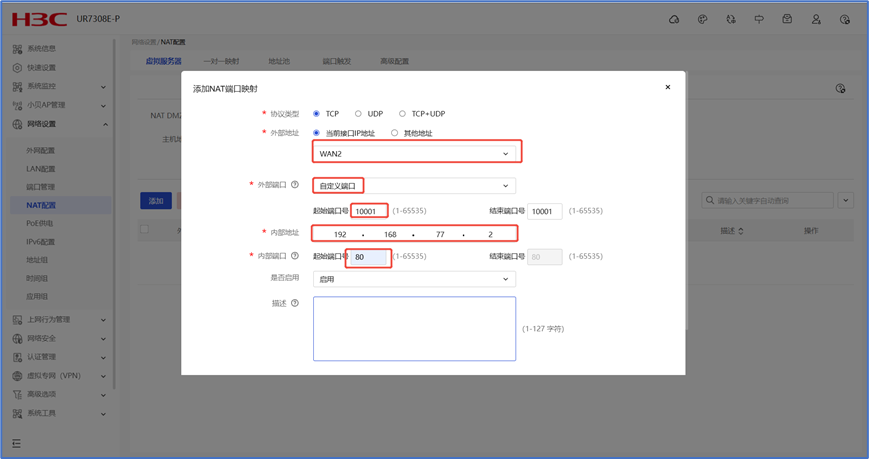Open the 自定义端口 external port dropdown
The image size is (869, 459).
click(415, 186)
